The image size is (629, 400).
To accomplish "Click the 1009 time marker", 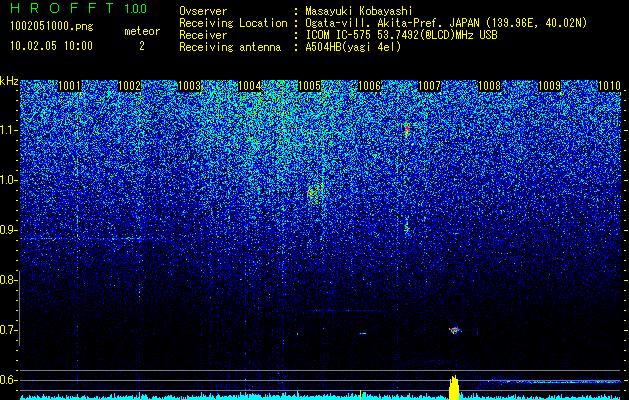I will (x=549, y=86).
